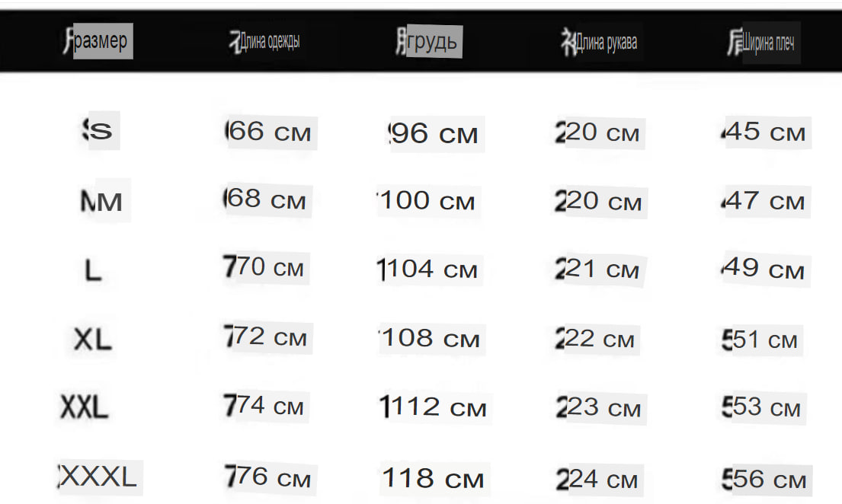The width and height of the screenshot is (842, 504).
Task: Click the 118 см chest value
Action: click(433, 478)
